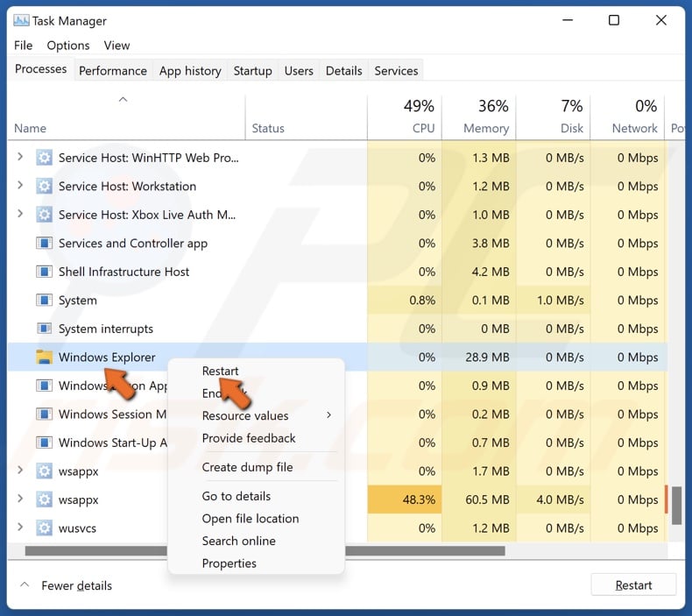692x616 pixels.
Task: Switch to the Startup tab
Action: [x=252, y=71]
